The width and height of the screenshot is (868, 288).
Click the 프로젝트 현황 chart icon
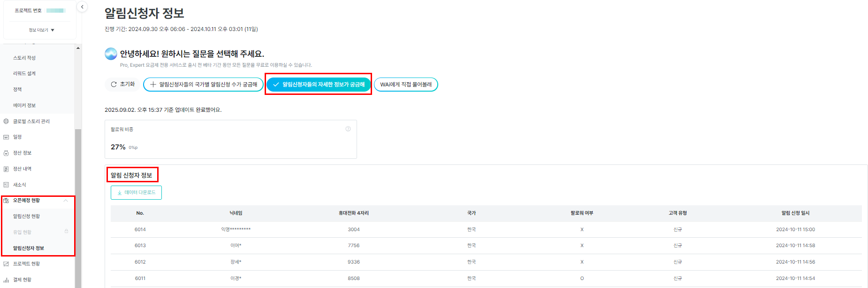coord(6,264)
